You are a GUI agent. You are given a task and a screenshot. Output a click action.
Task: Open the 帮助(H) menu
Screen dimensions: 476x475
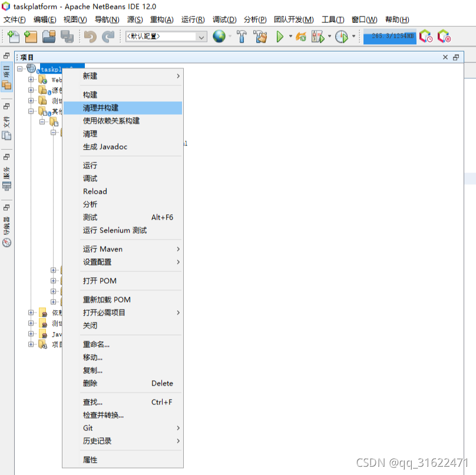tap(397, 19)
